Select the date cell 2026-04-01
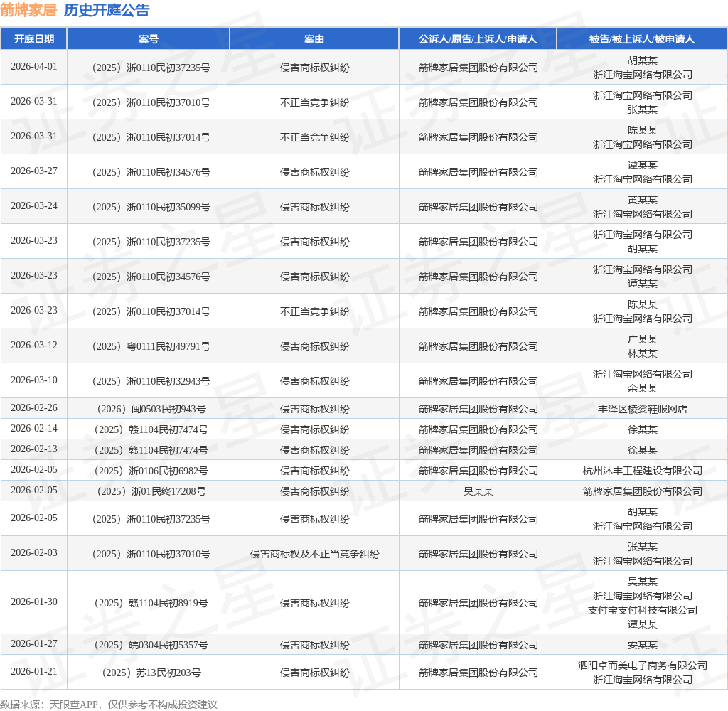 [x=34, y=66]
